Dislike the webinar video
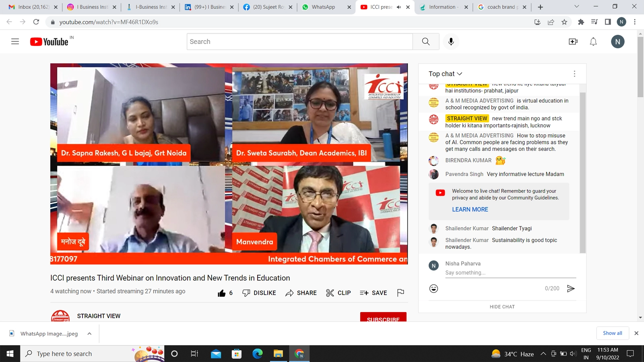 pos(259,293)
